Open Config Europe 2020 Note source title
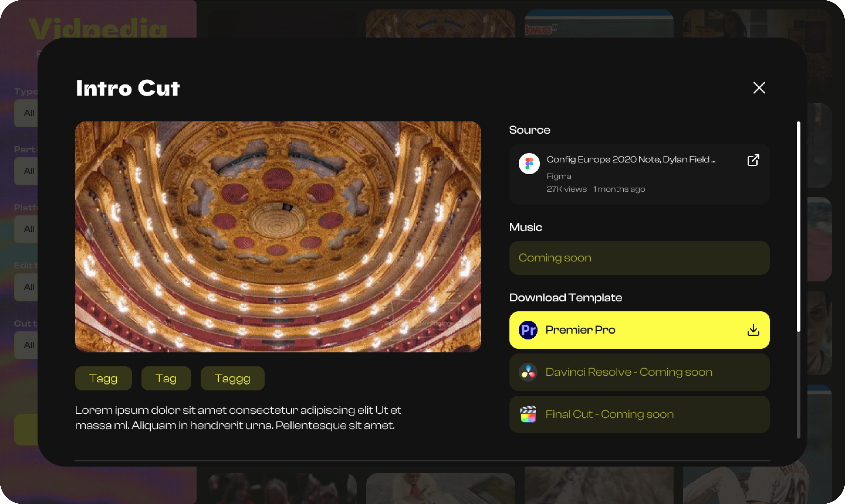Screen dimensions: 845x504 [x=631, y=159]
